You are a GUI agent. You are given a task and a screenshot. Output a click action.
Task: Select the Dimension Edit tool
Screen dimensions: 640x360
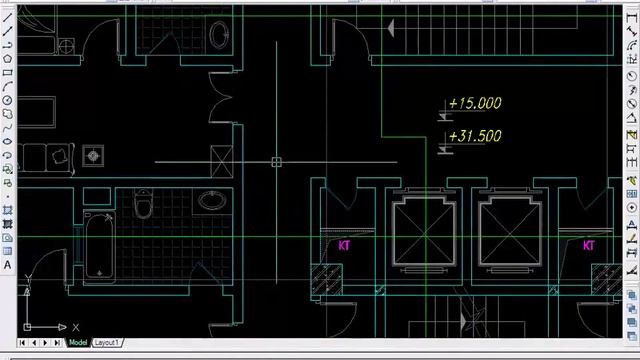pos(632,224)
